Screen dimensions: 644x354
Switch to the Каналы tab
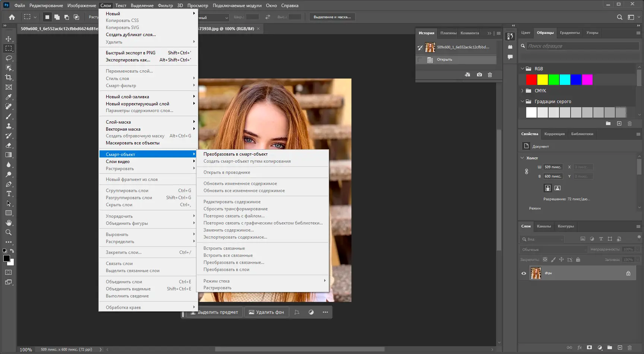pos(544,226)
